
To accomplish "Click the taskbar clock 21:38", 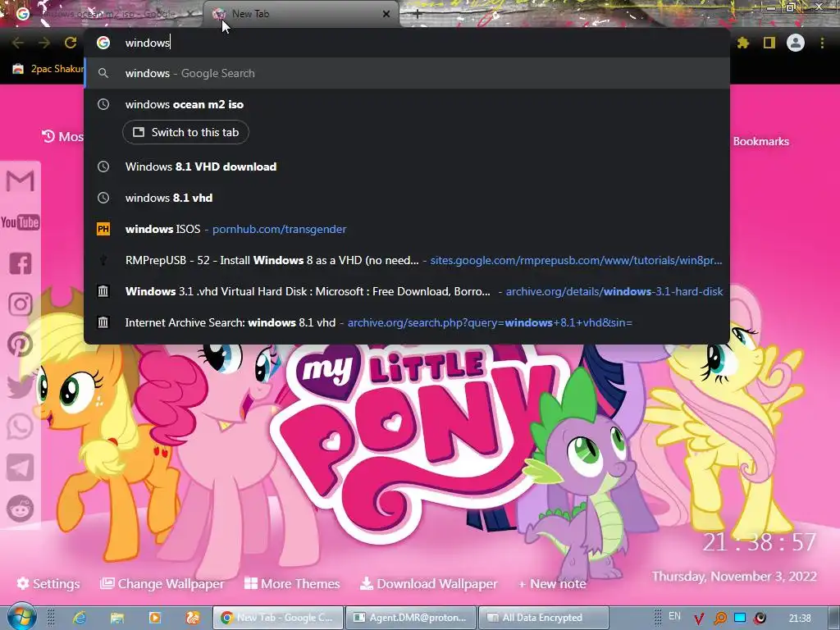I will click(x=800, y=618).
